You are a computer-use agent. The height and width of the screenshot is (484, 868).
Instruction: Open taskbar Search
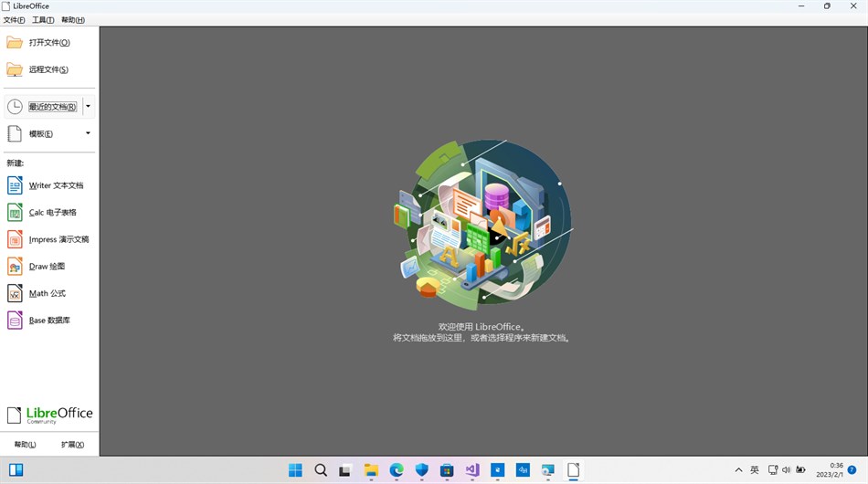point(321,470)
